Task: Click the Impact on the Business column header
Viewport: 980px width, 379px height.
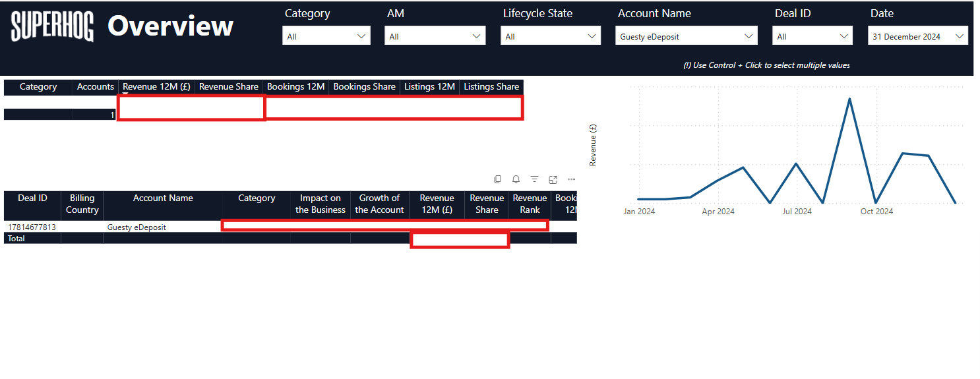Action: 320,204
